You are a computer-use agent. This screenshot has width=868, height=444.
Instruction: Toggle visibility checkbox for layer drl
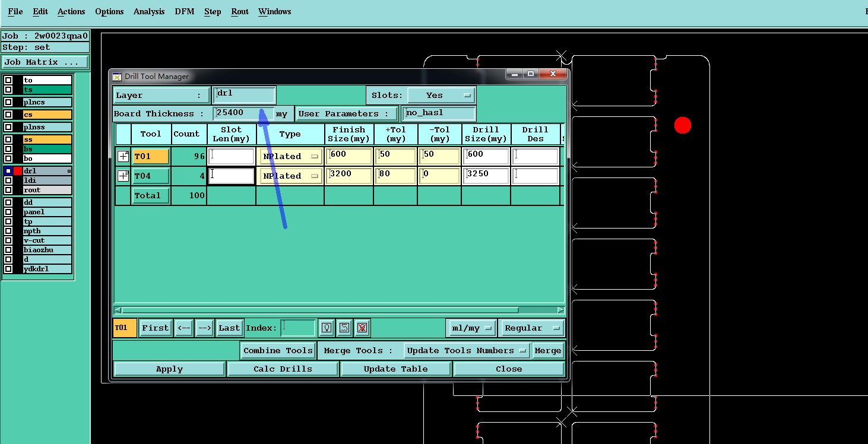[8, 171]
